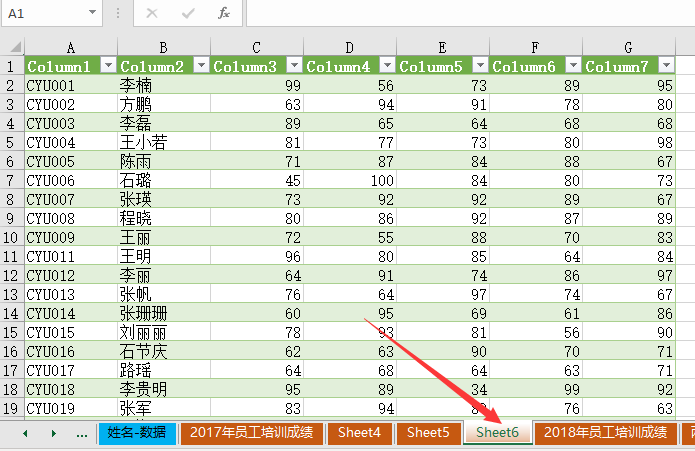Click the name cell 石节庆

click(164, 352)
